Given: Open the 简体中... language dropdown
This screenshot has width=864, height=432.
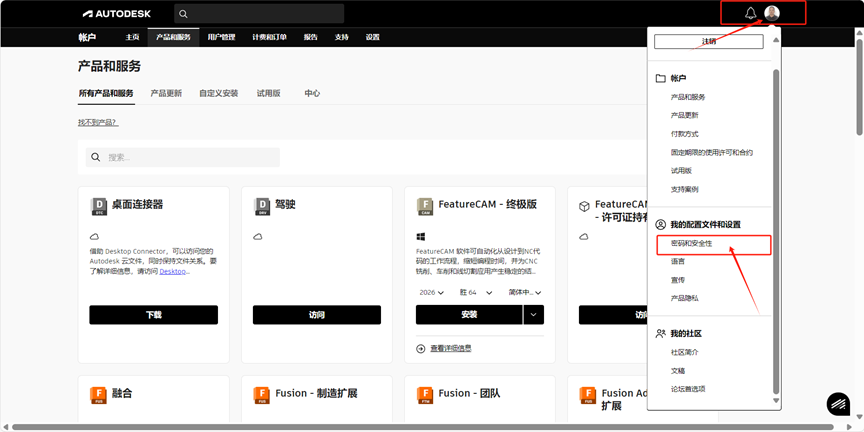Looking at the screenshot, I should (525, 293).
